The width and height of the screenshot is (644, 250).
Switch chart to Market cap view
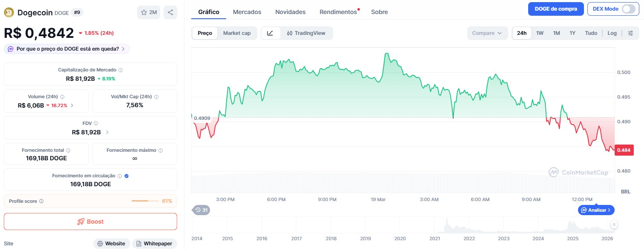(x=237, y=33)
